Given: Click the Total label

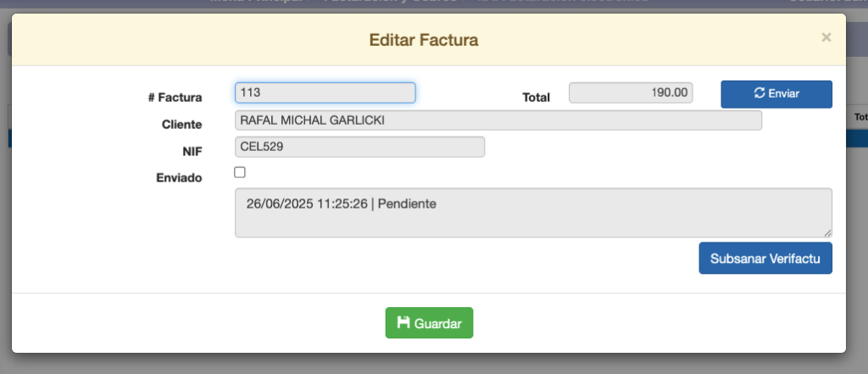Looking at the screenshot, I should point(536,98).
